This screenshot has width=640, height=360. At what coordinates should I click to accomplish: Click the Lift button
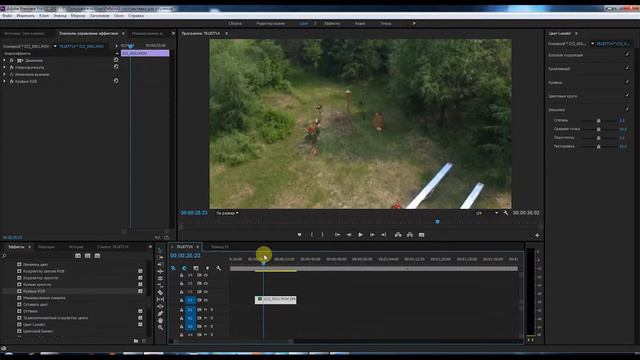click(x=398, y=235)
